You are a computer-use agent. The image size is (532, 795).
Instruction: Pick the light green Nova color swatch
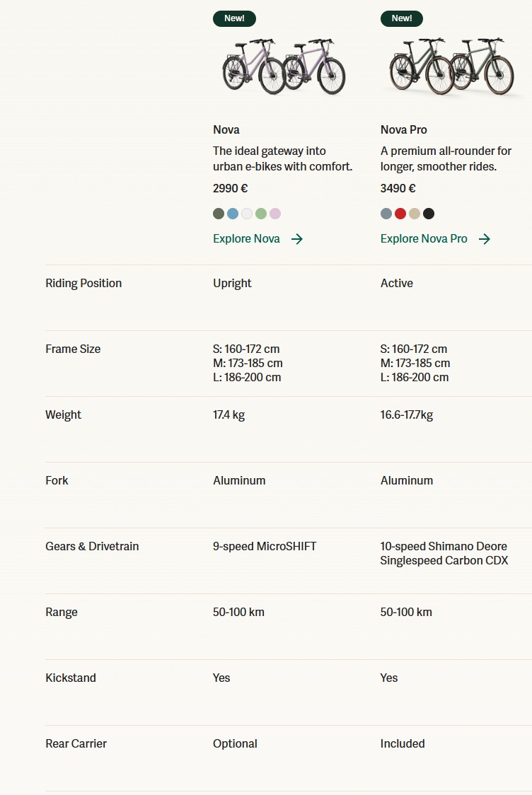(261, 214)
